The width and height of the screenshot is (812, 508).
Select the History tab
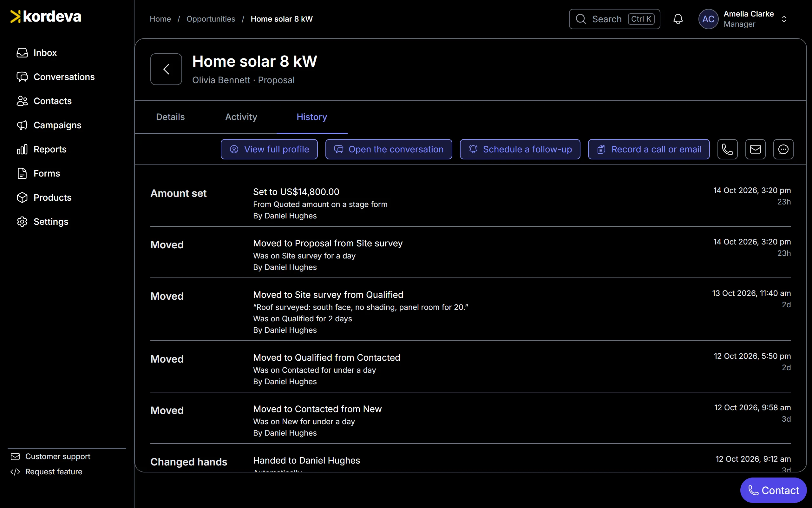tap(312, 117)
